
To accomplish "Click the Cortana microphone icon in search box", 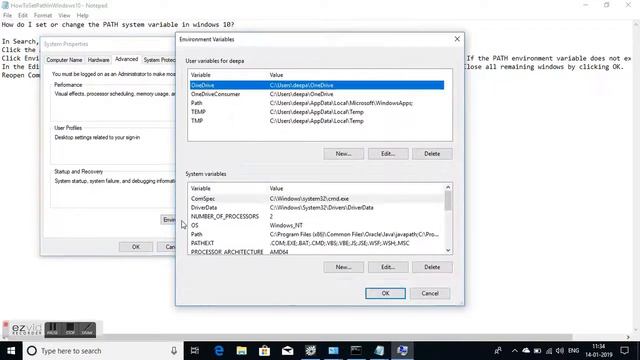I will (174, 351).
